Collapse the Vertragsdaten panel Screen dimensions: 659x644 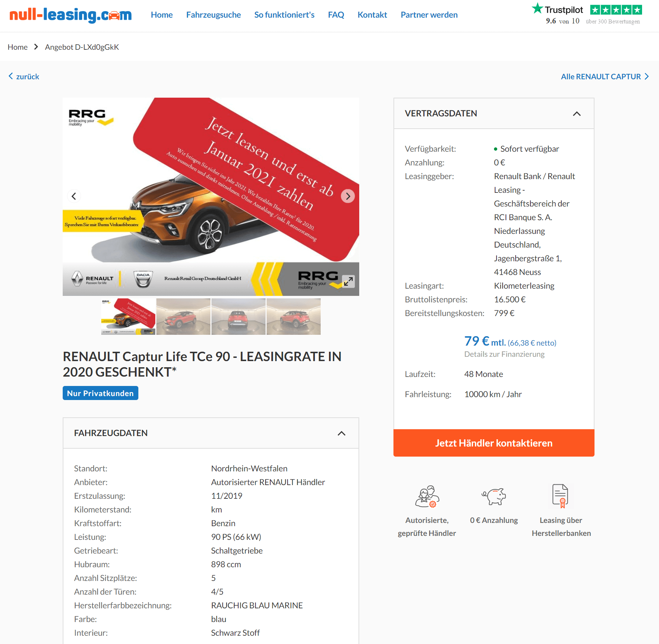(x=576, y=114)
